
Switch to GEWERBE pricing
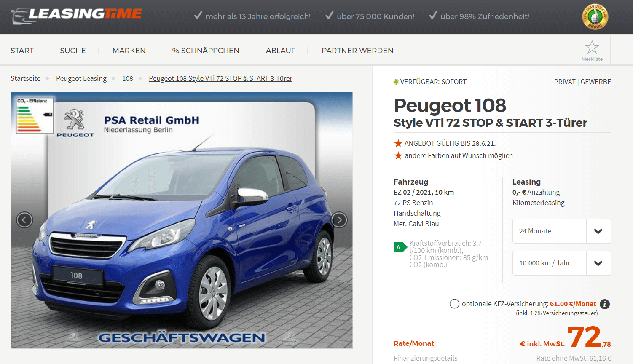click(x=595, y=82)
